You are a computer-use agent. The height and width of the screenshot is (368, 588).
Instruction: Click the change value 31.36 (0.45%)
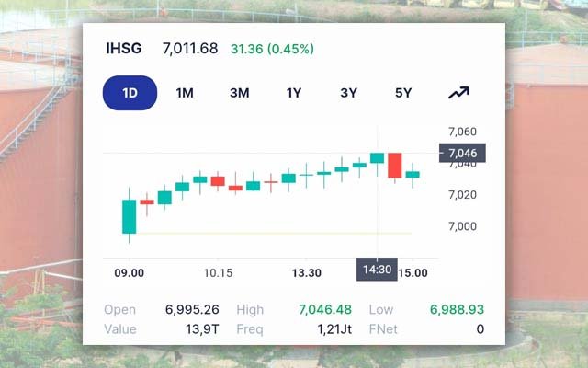tap(272, 49)
